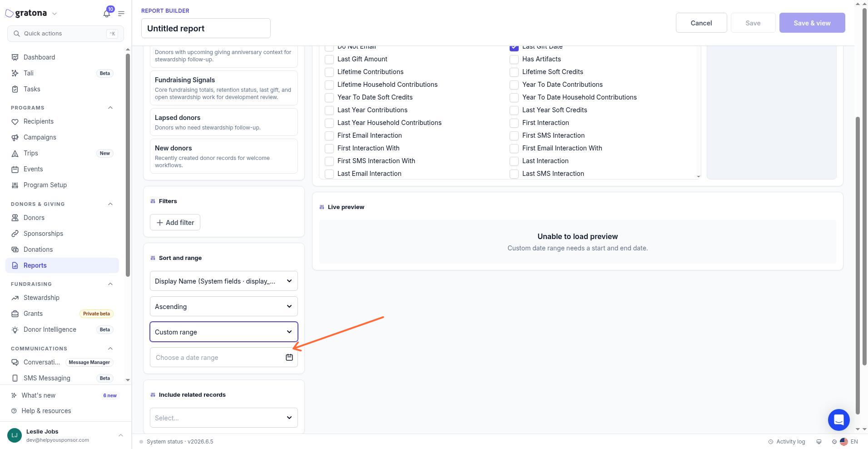Check Has Artifacts field
Image resolution: width=868 pixels, height=449 pixels.
coord(514,59)
